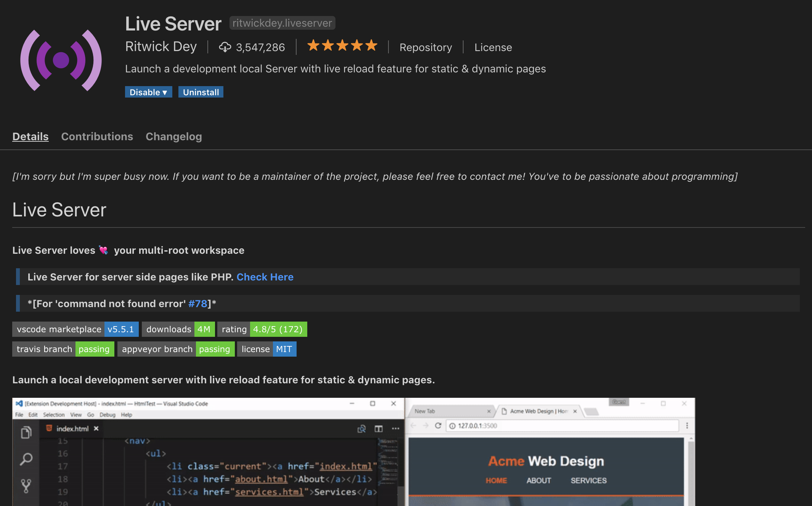This screenshot has width=812, height=506.
Task: Open issue #78 link
Action: click(x=197, y=304)
